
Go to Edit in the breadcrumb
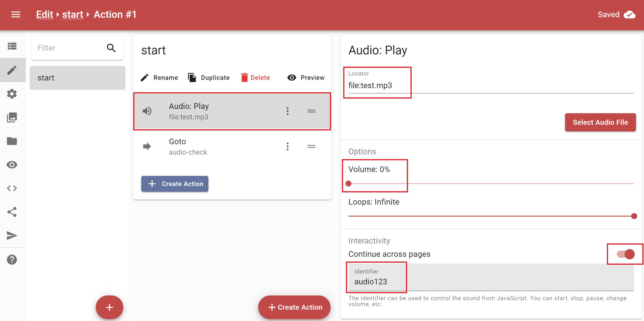pos(45,14)
